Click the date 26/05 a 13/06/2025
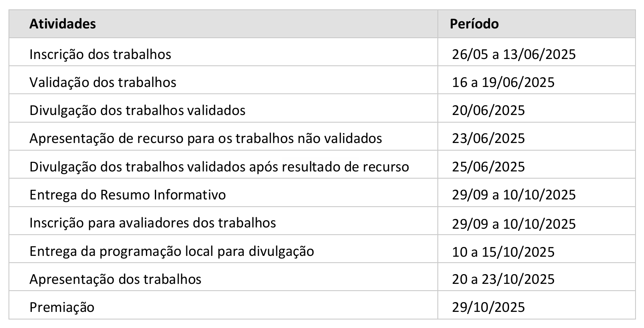The image size is (644, 328). tap(514, 55)
